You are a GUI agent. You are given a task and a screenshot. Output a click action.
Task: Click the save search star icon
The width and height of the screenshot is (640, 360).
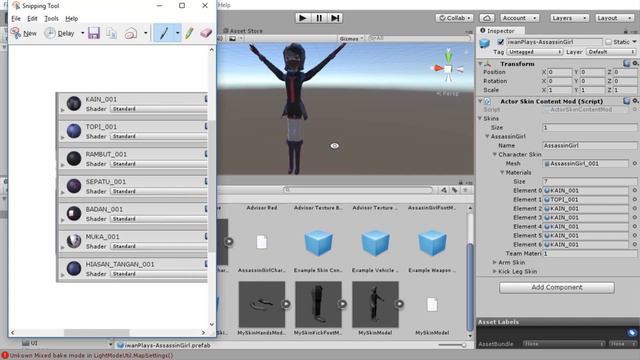tap(465, 190)
